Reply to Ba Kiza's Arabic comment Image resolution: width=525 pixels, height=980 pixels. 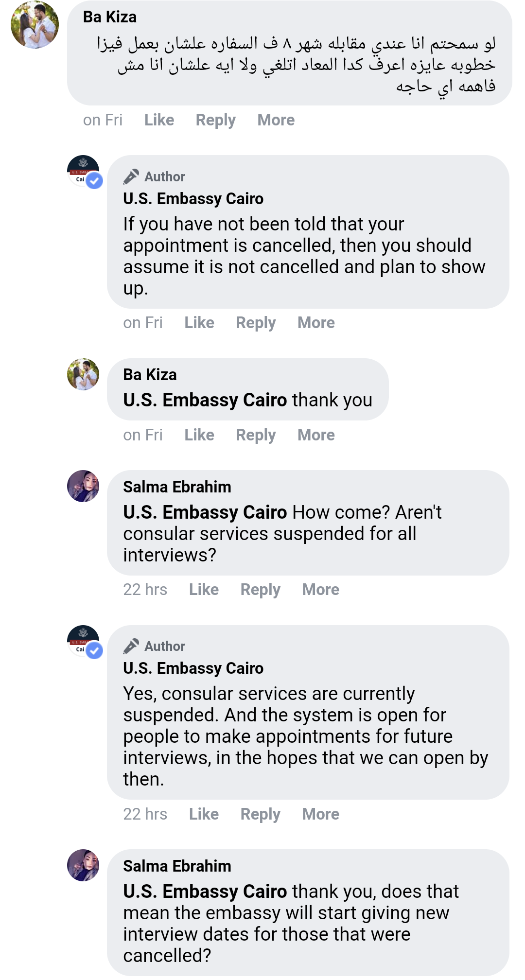pyautogui.click(x=215, y=120)
